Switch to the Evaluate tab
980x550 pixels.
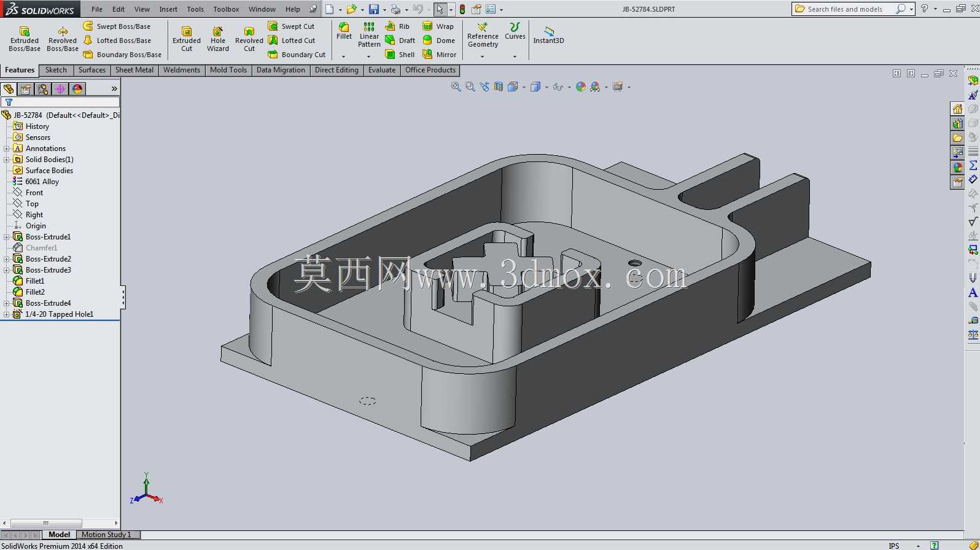pos(382,70)
